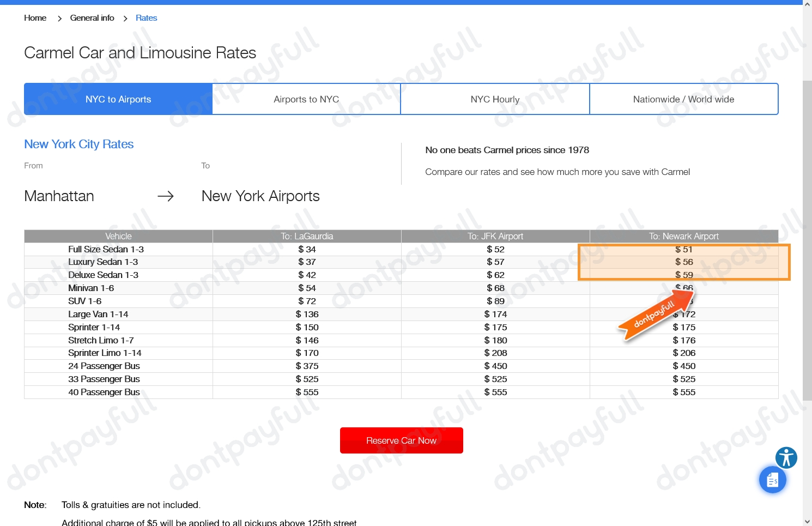The height and width of the screenshot is (526, 812).
Task: Open the accessibility options icon
Action: click(x=786, y=458)
